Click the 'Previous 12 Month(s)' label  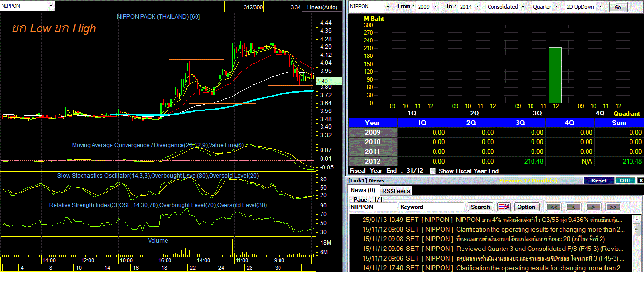click(528, 180)
